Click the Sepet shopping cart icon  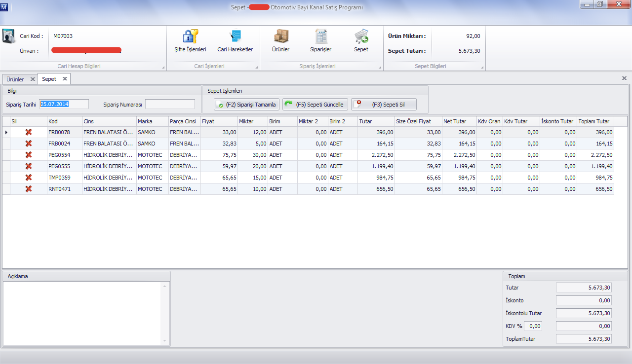[x=361, y=36]
